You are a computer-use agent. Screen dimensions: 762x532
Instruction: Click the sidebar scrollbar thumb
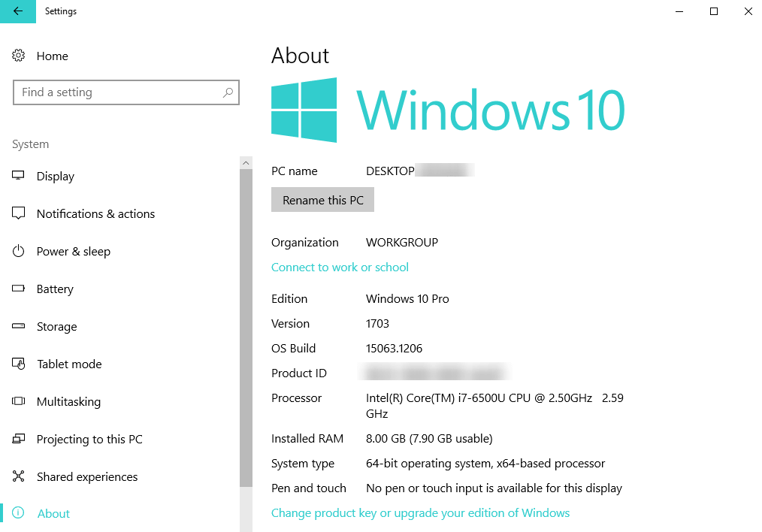pos(246,328)
